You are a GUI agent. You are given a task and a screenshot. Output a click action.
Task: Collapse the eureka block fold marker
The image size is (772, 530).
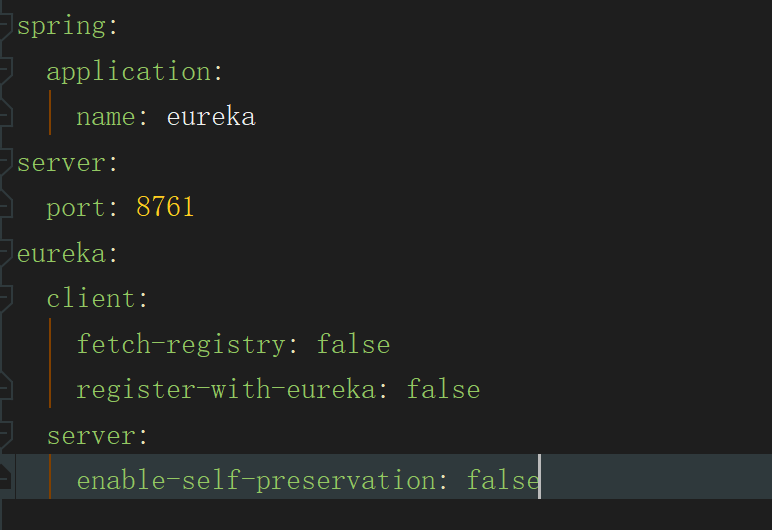coord(5,253)
